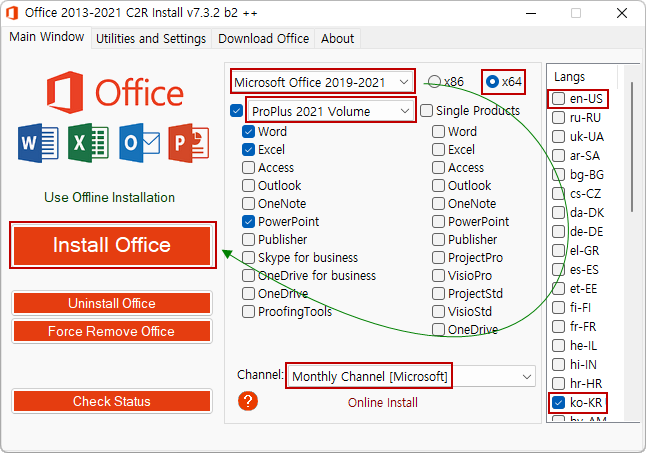The height and width of the screenshot is (453, 646).
Task: Check the fr-FR language checkbox
Action: tap(558, 326)
